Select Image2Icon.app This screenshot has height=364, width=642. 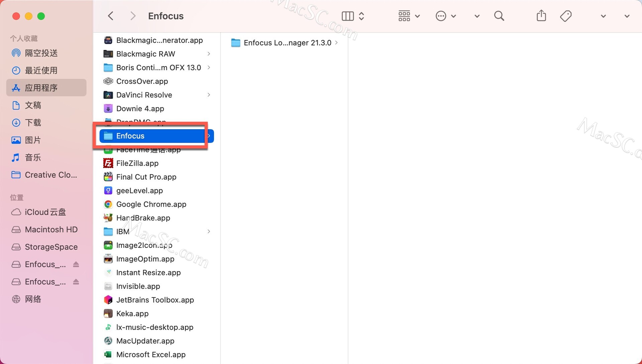pyautogui.click(x=156, y=245)
